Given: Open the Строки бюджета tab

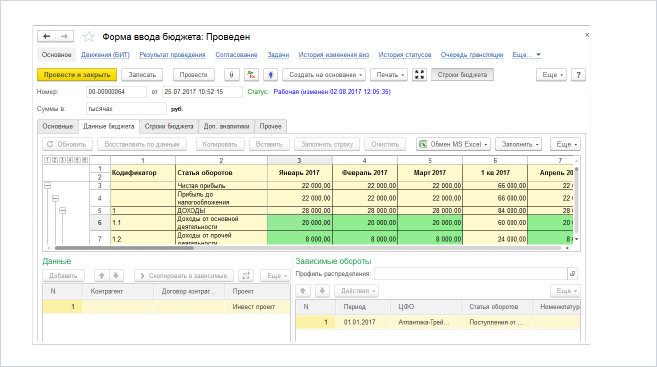Looking at the screenshot, I should click(169, 126).
